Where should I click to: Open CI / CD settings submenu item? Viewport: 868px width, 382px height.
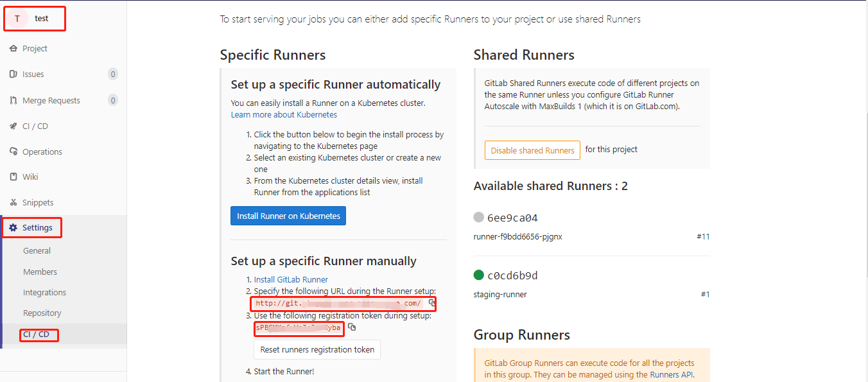(x=36, y=334)
